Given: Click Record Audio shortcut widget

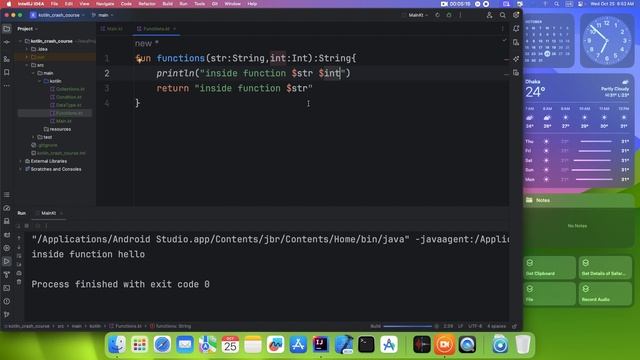Looking at the screenshot, I should coord(605,294).
